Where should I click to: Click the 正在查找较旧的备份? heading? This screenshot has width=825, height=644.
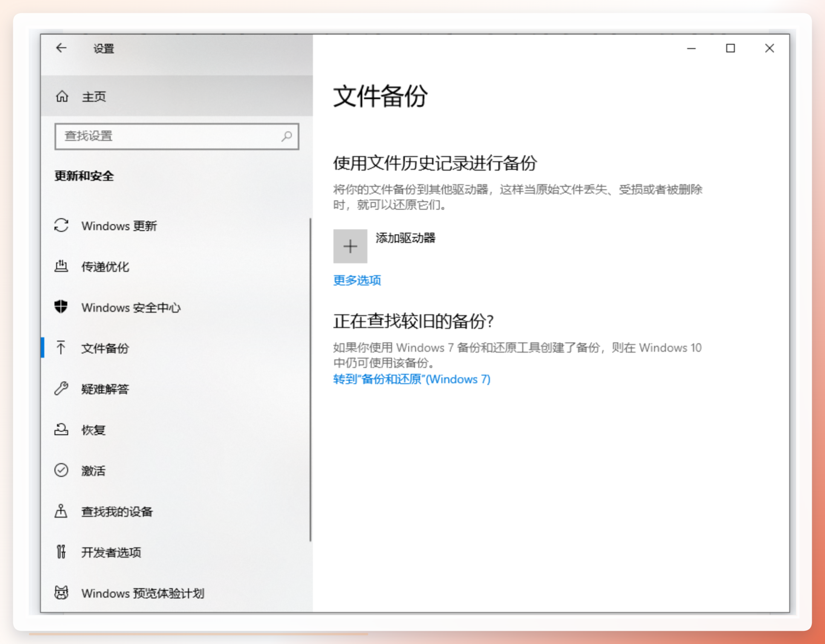tap(413, 321)
